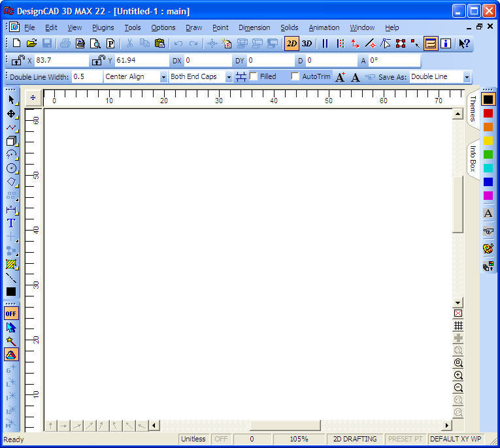
Task: Toggle the grid display icon
Action: pos(458,325)
